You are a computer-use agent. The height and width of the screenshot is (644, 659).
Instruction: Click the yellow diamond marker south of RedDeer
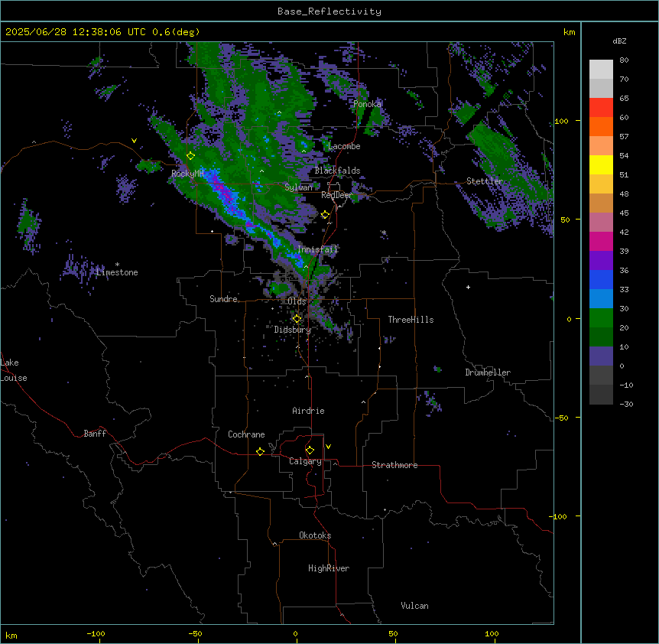click(x=325, y=215)
